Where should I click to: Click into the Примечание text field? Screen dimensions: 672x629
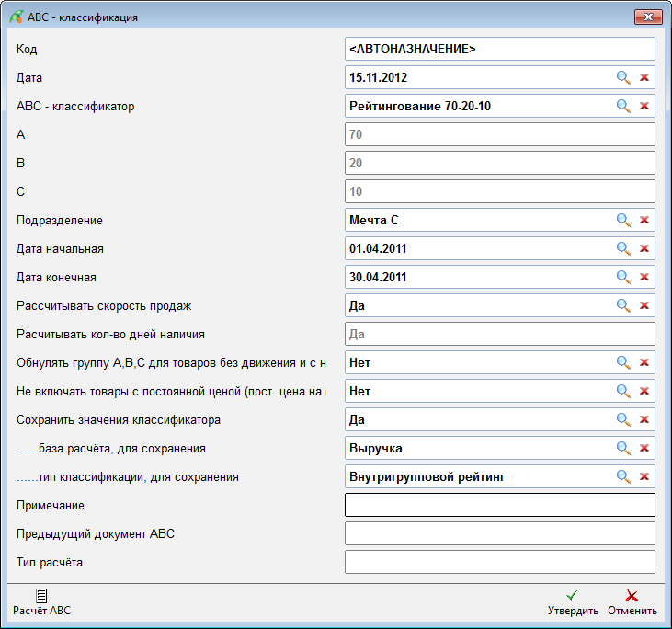click(x=499, y=505)
